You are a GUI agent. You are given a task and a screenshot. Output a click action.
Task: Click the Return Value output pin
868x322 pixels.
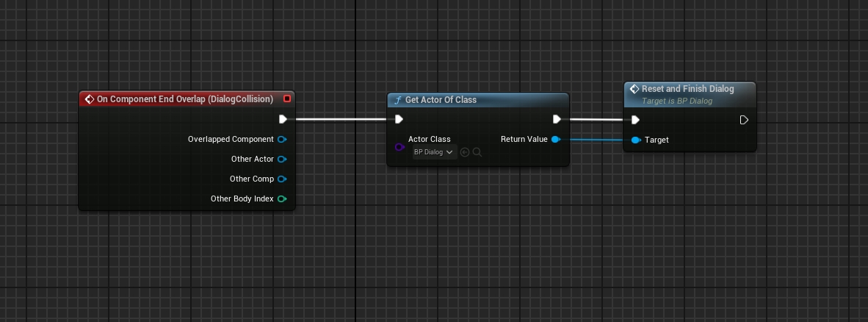click(x=555, y=139)
